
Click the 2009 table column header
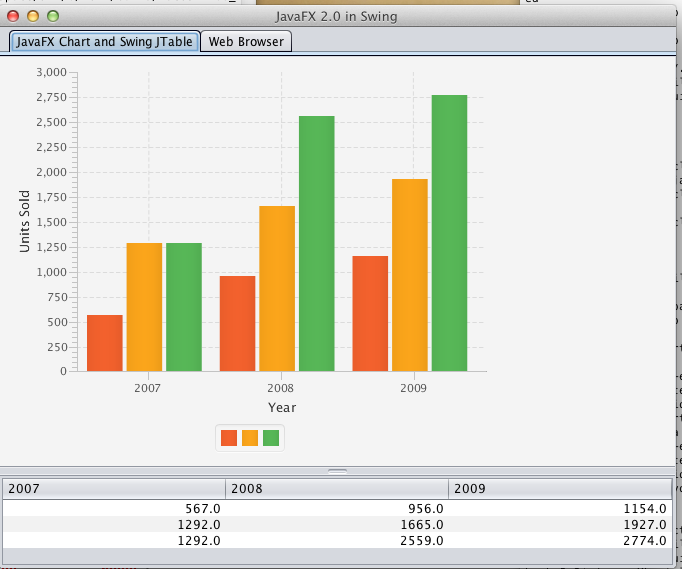[x=560, y=489]
